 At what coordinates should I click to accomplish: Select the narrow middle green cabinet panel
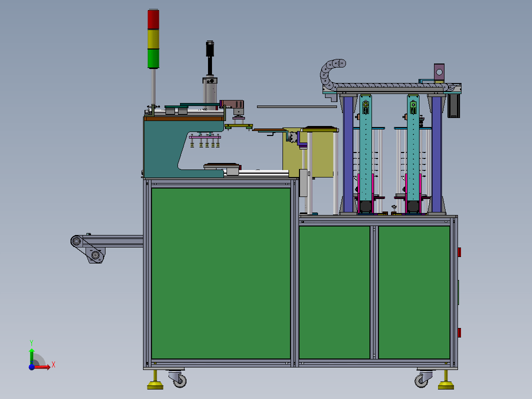coord(334,292)
